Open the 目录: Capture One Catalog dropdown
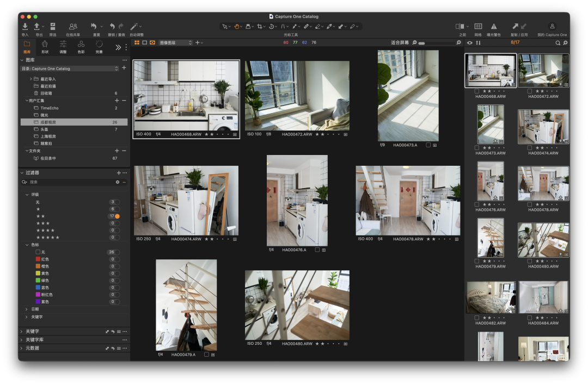Image resolution: width=588 pixels, height=385 pixels. (x=70, y=69)
